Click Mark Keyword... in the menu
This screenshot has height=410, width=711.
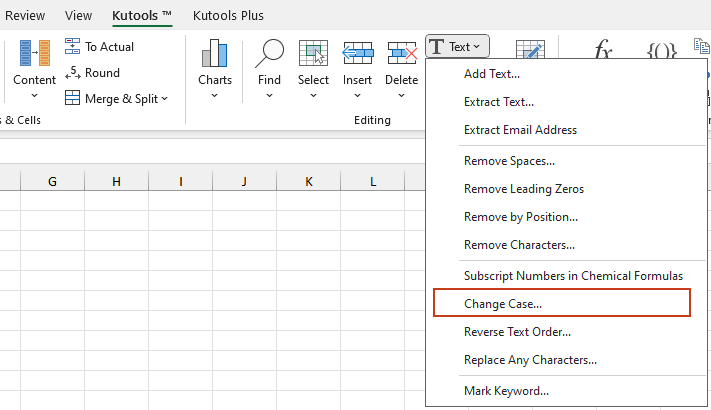(x=506, y=390)
